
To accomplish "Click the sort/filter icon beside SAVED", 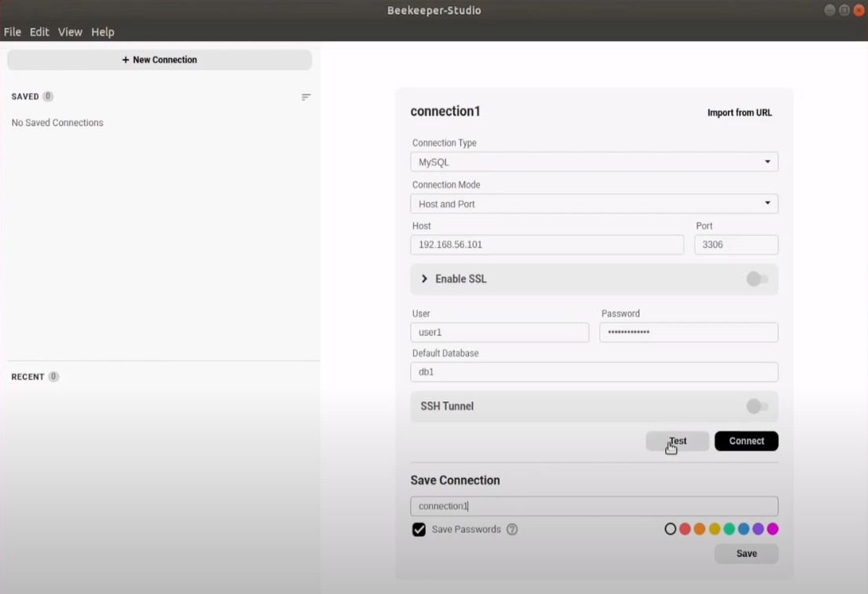I will click(306, 97).
